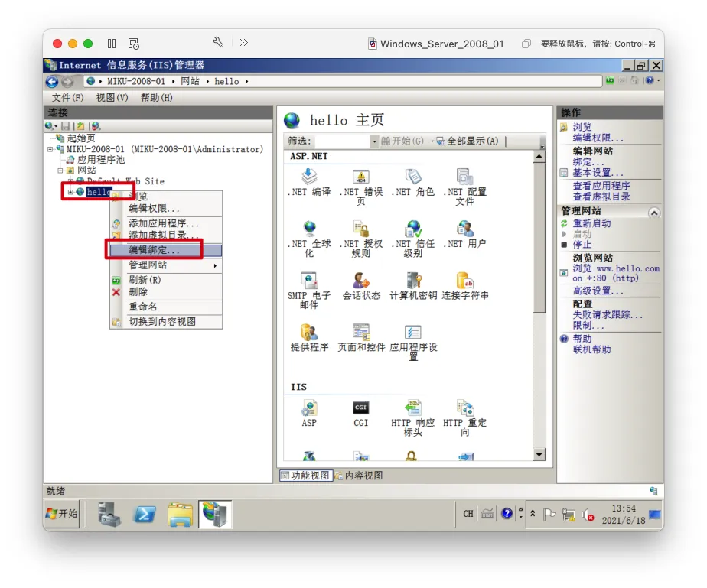The width and height of the screenshot is (707, 588).
Task: Open 联机帮助 link
Action: [591, 349]
